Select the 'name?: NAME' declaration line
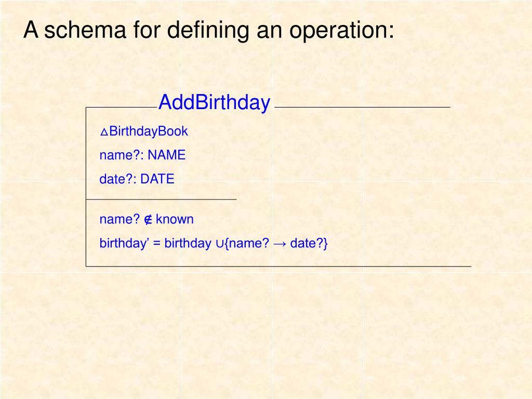Screen dimensions: 532x399 click(x=142, y=155)
